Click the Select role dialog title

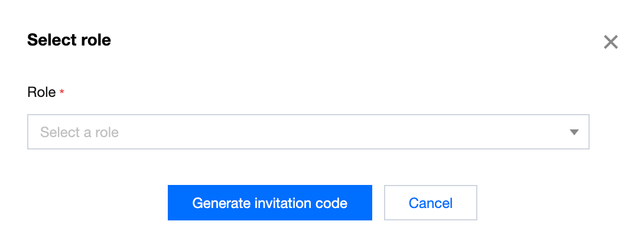pos(69,40)
